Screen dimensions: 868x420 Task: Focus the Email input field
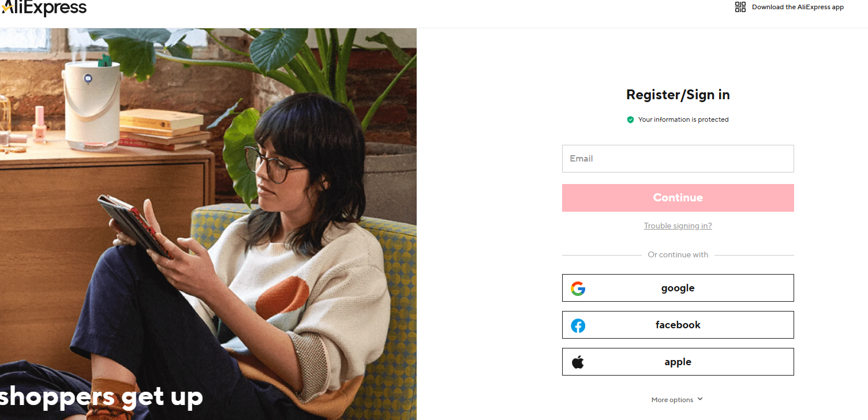click(678, 159)
